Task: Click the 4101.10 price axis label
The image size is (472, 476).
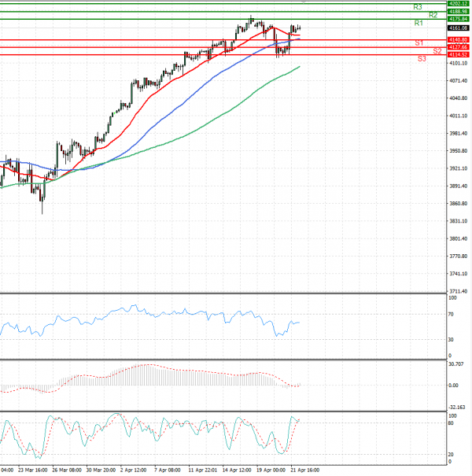Action: [458, 63]
